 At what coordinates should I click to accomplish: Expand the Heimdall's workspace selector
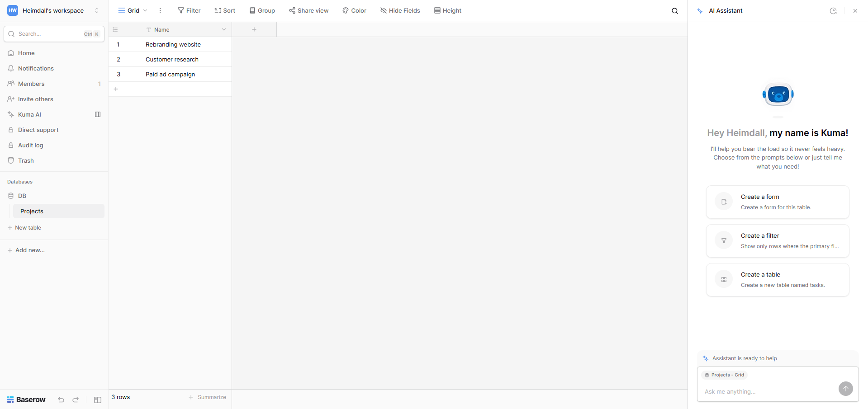pos(97,10)
